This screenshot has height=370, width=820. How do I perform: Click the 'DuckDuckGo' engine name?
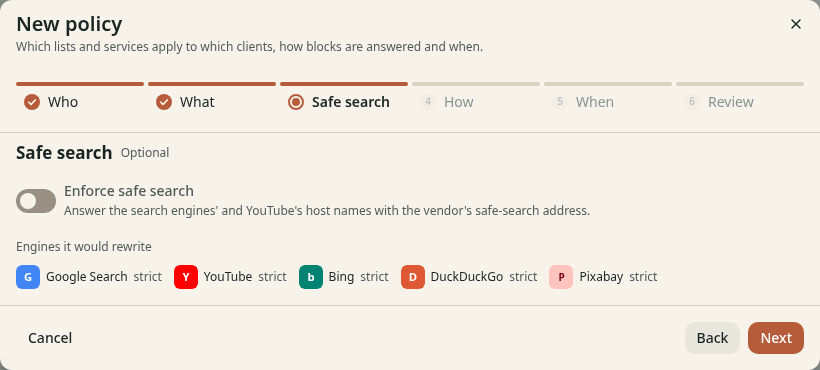467,277
